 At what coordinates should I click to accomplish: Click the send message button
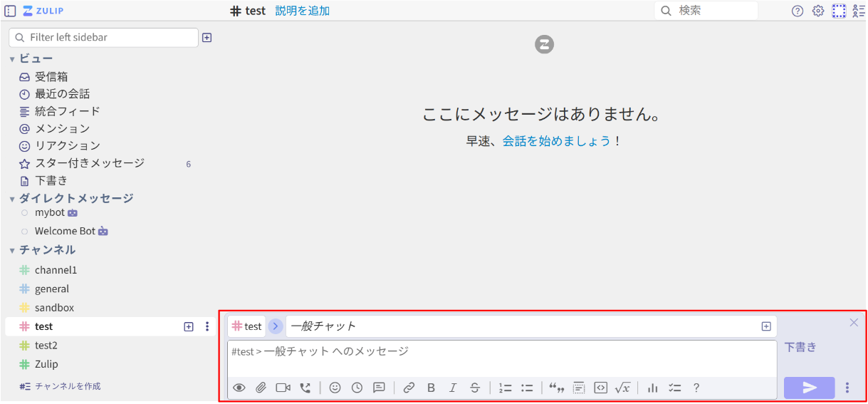pyautogui.click(x=810, y=388)
